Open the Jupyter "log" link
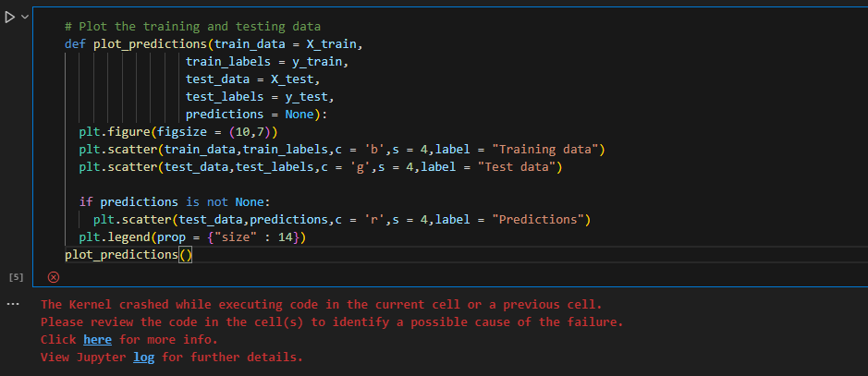 (143, 357)
